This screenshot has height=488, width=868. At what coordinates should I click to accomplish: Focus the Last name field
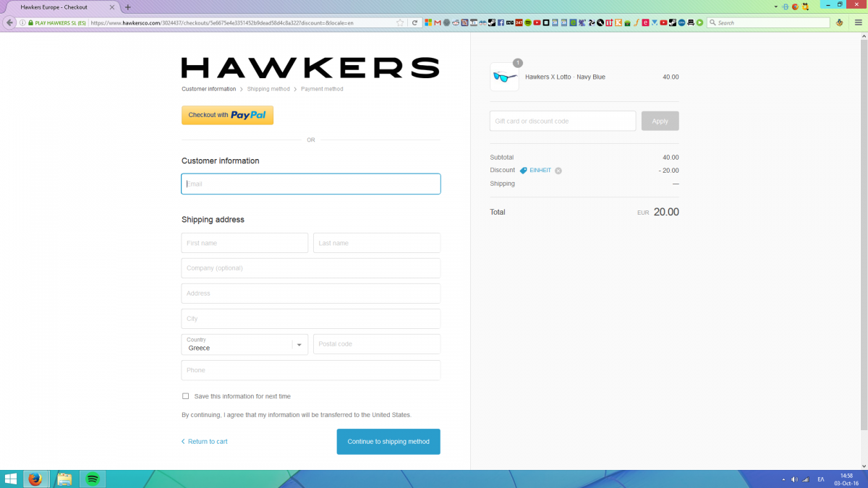click(377, 243)
